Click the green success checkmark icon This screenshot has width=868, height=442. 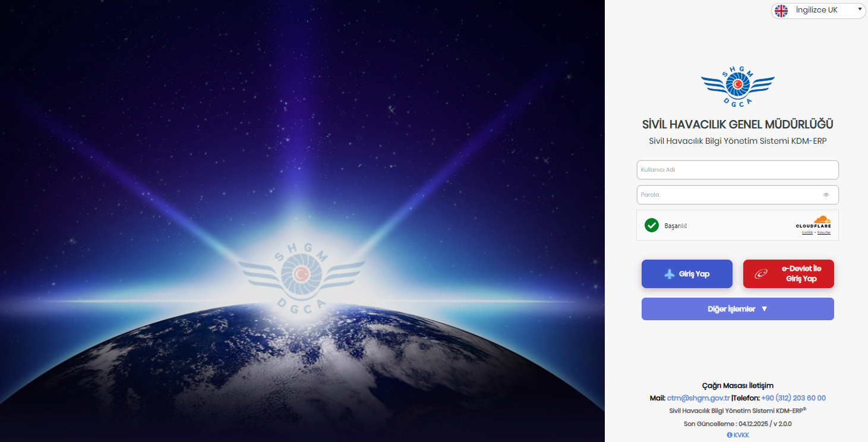pos(652,225)
